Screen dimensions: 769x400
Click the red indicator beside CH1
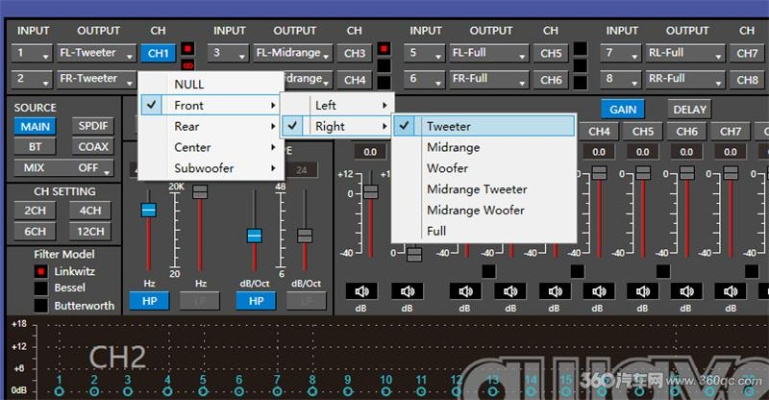(x=188, y=49)
